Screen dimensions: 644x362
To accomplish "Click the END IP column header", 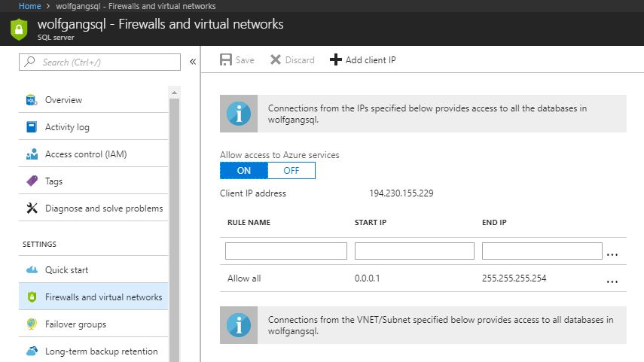I will [x=494, y=223].
